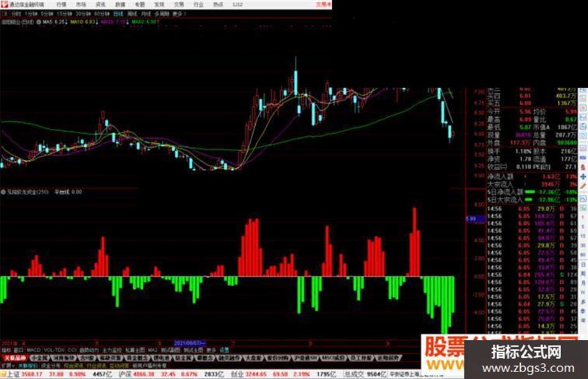Image resolution: width=588 pixels, height=379 pixels.
Task: Open the 行业 menu
Action: pyautogui.click(x=198, y=4)
